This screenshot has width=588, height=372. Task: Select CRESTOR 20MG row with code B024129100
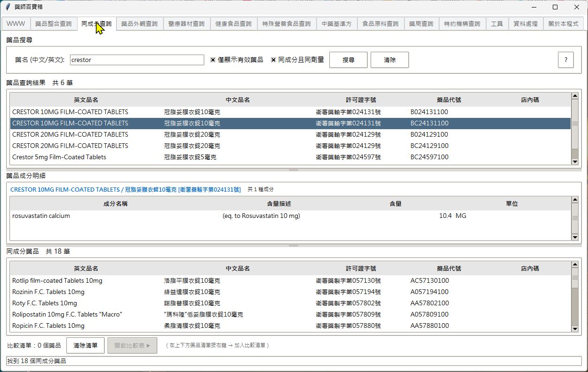pyautogui.click(x=290, y=134)
